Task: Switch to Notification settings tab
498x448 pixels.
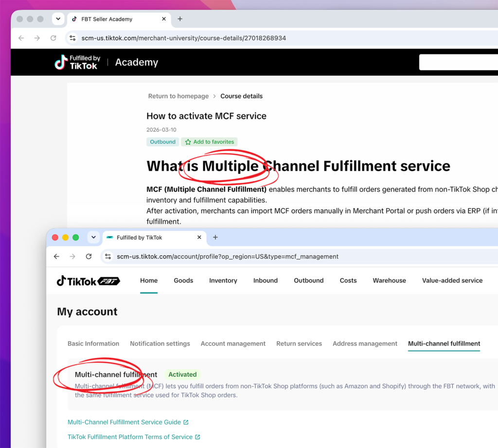Action: [x=160, y=344]
